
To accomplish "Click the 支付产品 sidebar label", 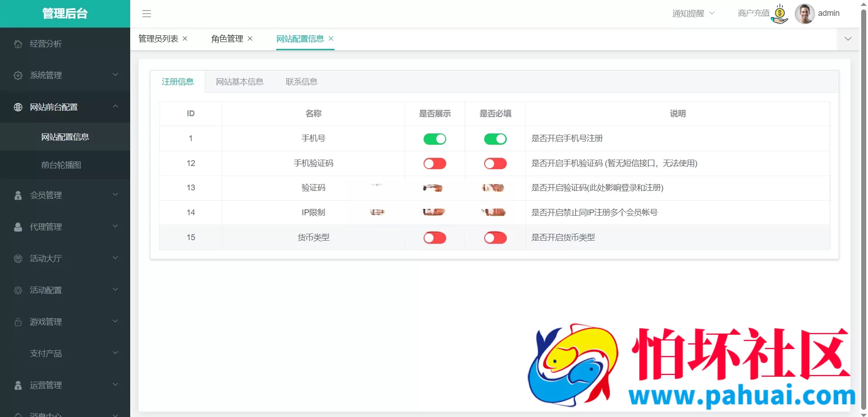I will click(x=46, y=354).
